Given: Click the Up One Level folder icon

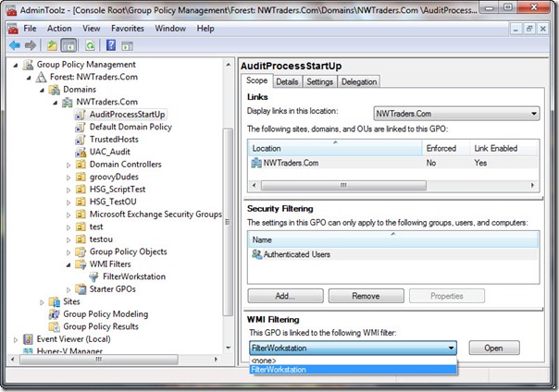Looking at the screenshot, I should click(x=52, y=44).
